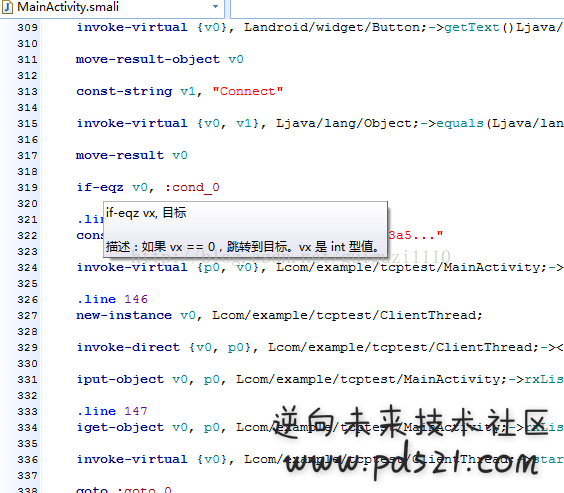Image resolution: width=564 pixels, height=493 pixels.
Task: Click invoke-direct on line 329
Action: 128,347
